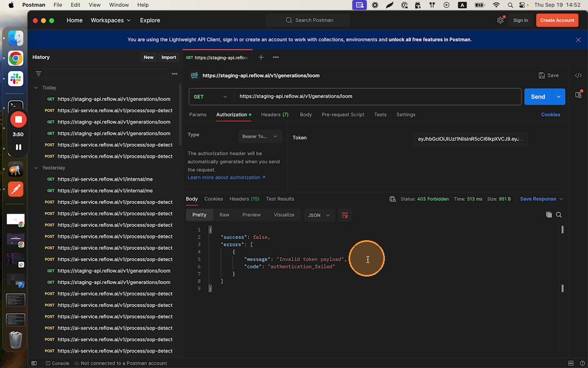Stop screen recording red button
588x368 pixels.
click(18, 120)
